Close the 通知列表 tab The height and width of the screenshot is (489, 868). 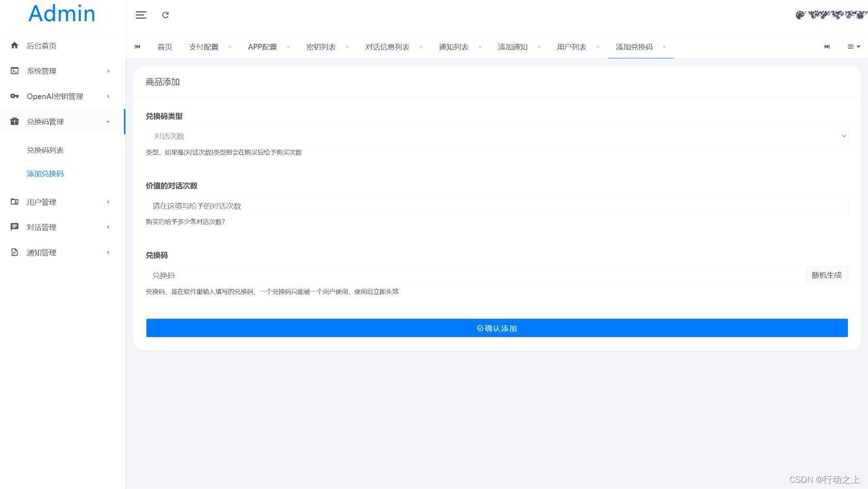coord(480,47)
